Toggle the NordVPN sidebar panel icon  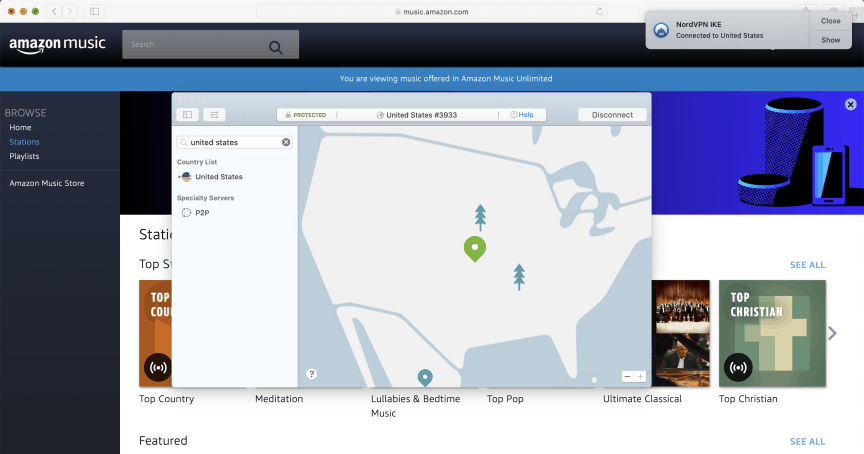pyautogui.click(x=187, y=115)
